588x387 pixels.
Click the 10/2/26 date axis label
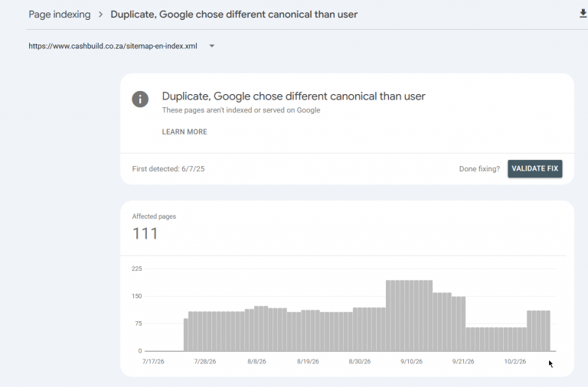point(514,362)
